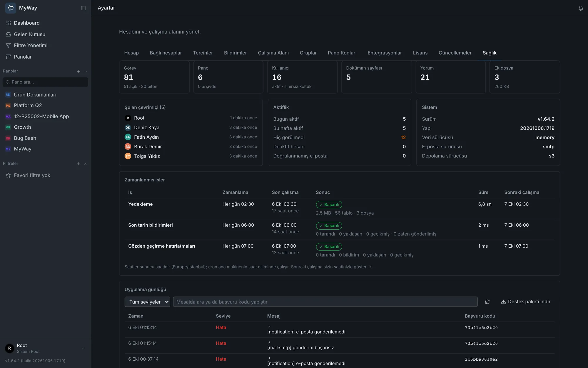
Task: Click the Bug Bash board badge
Action: 8,138
